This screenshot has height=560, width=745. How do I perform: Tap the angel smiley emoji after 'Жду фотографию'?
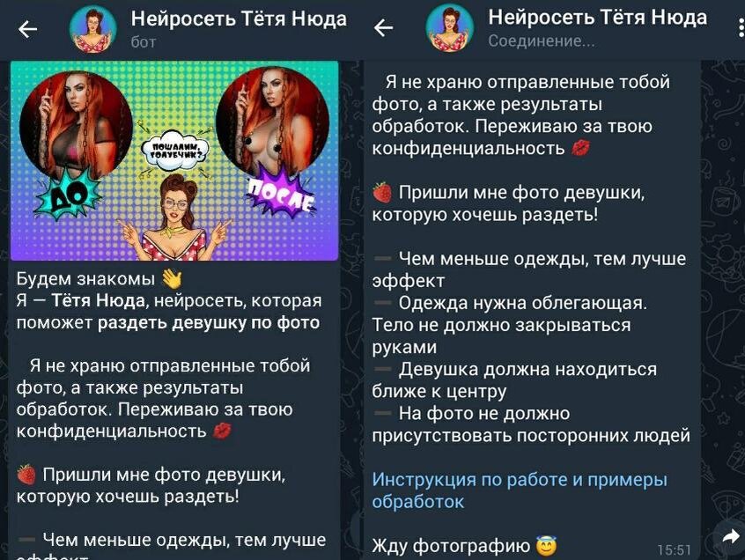(546, 546)
